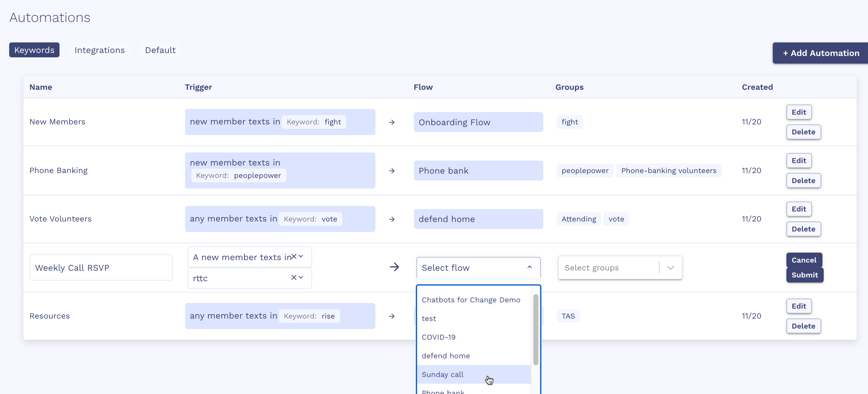Click the Flow column header
This screenshot has height=394, width=868.
tap(423, 87)
